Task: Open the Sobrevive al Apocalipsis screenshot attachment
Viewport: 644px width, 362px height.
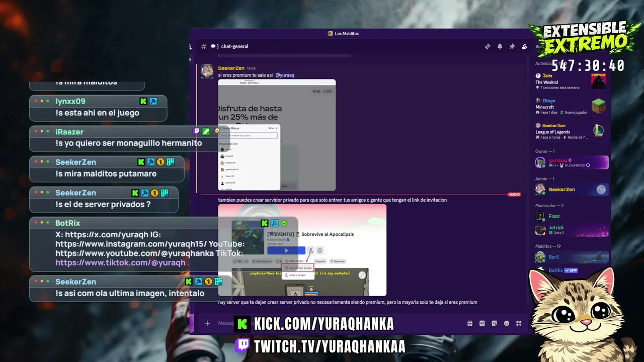Action: pyautogui.click(x=302, y=250)
